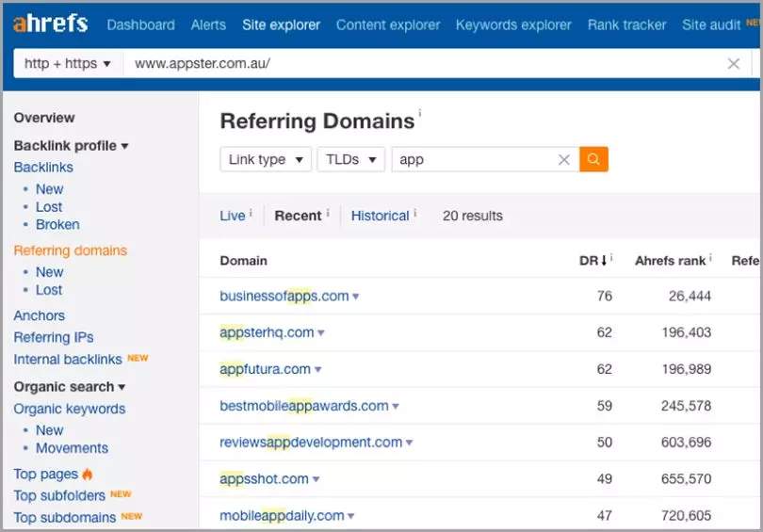Click the appfutura.com domain link
Screen dimensions: 763x532
click(266, 370)
